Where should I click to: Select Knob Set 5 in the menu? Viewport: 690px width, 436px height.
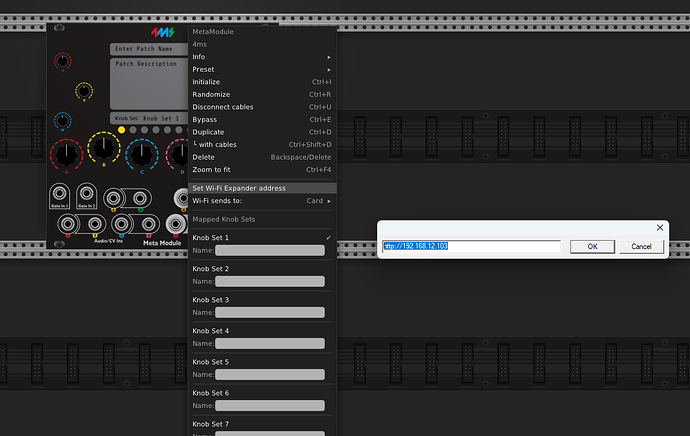pos(262,362)
